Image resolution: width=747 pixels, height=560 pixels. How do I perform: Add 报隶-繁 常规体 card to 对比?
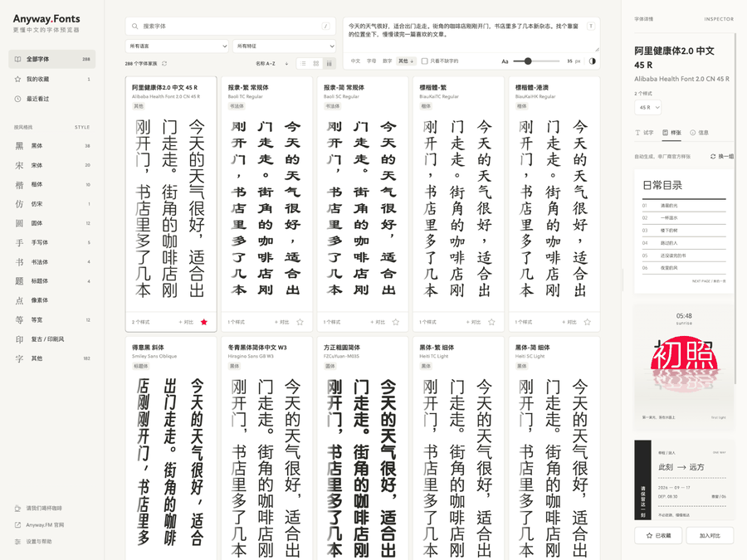tap(282, 323)
